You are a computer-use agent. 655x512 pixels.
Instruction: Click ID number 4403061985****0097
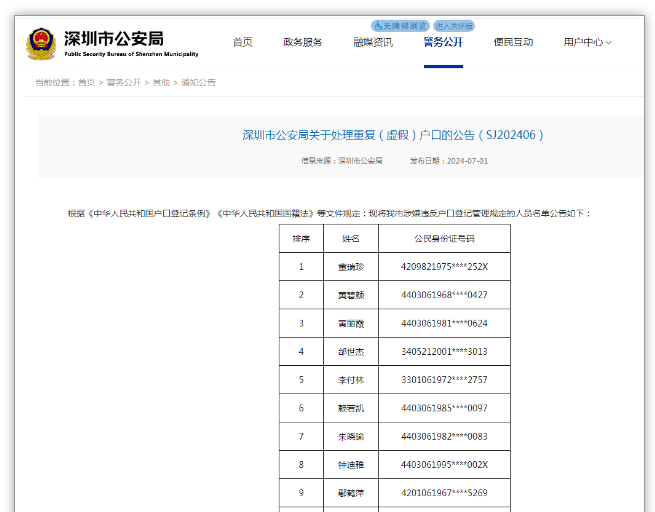pyautogui.click(x=444, y=408)
